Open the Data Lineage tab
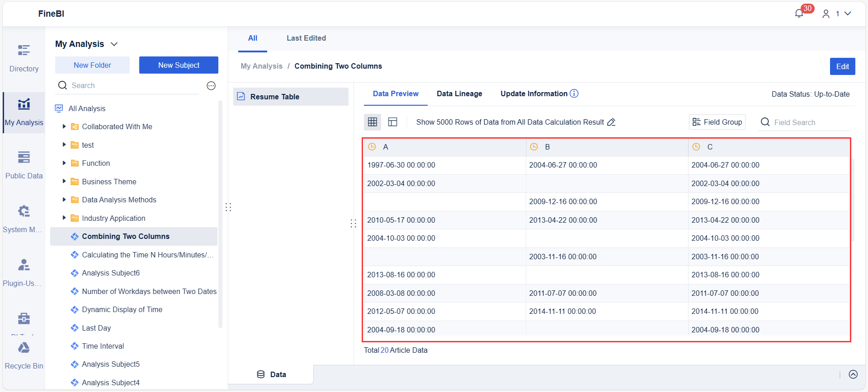Viewport: 868px width, 392px height. (459, 93)
